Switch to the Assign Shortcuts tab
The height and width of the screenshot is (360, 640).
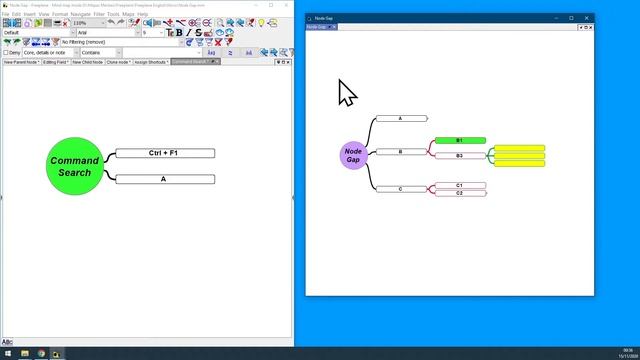click(x=151, y=62)
